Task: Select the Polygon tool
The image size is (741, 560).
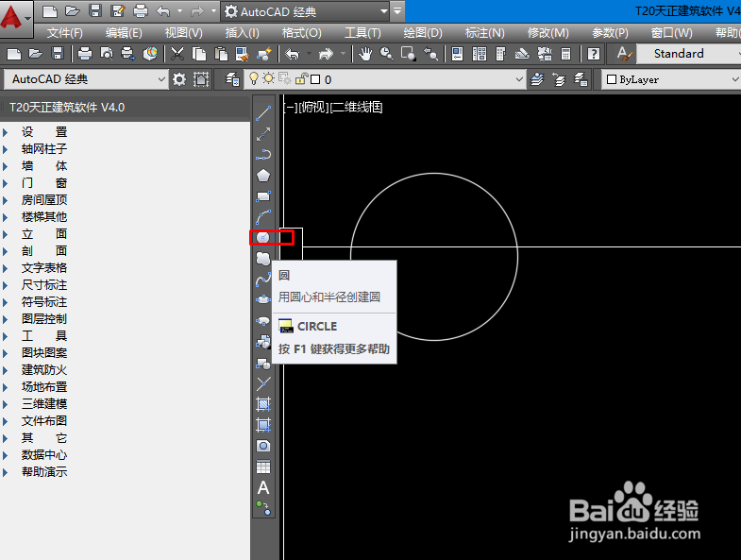Action: tap(263, 176)
